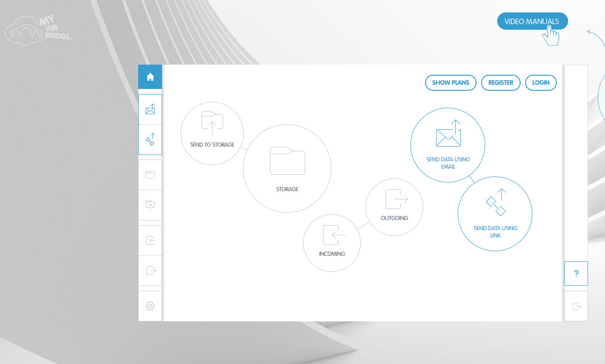Image resolution: width=605 pixels, height=364 pixels.
Task: Open the Send Data Using Link circle
Action: click(x=495, y=214)
